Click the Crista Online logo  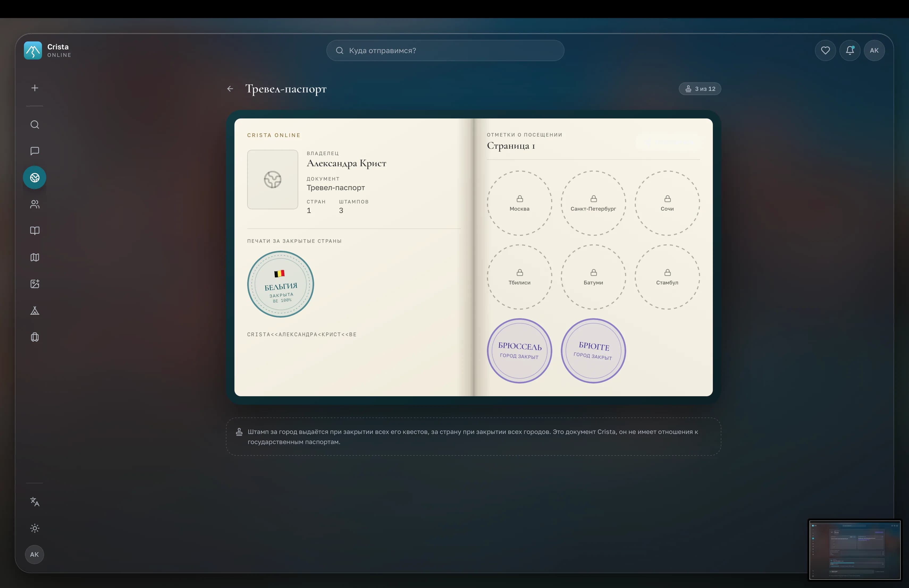[x=47, y=50]
